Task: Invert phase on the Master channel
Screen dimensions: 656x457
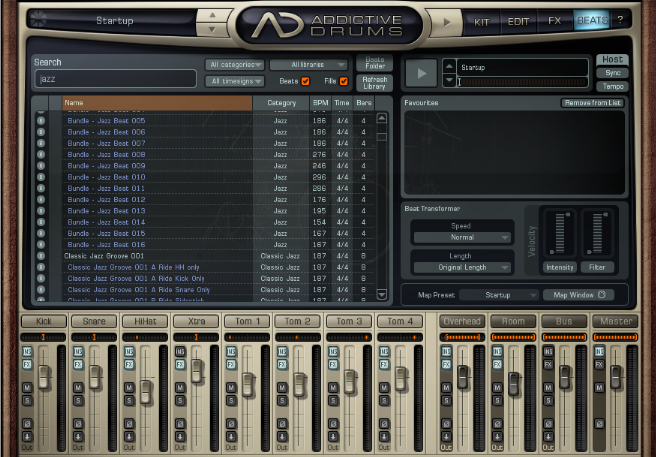Action: 600,424
